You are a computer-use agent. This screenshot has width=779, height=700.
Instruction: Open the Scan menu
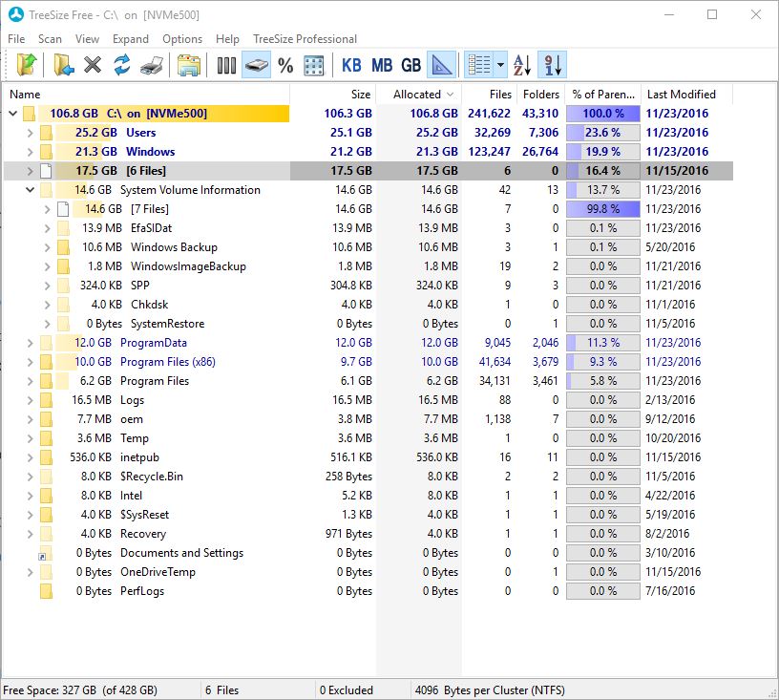click(50, 39)
